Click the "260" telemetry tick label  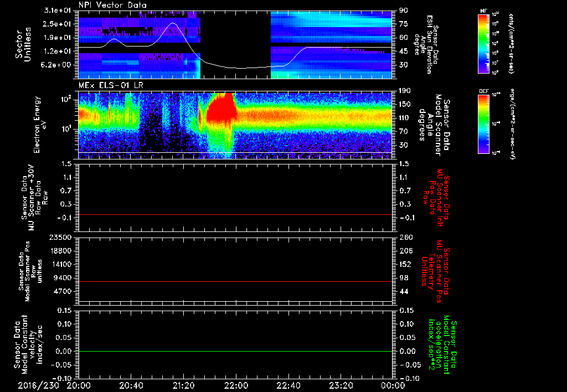406,237
